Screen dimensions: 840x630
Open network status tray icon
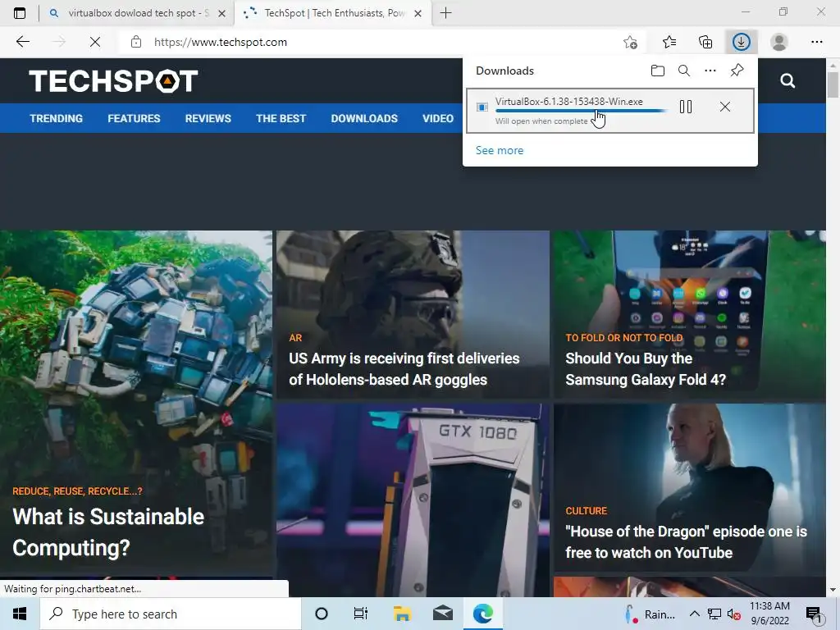pos(714,614)
